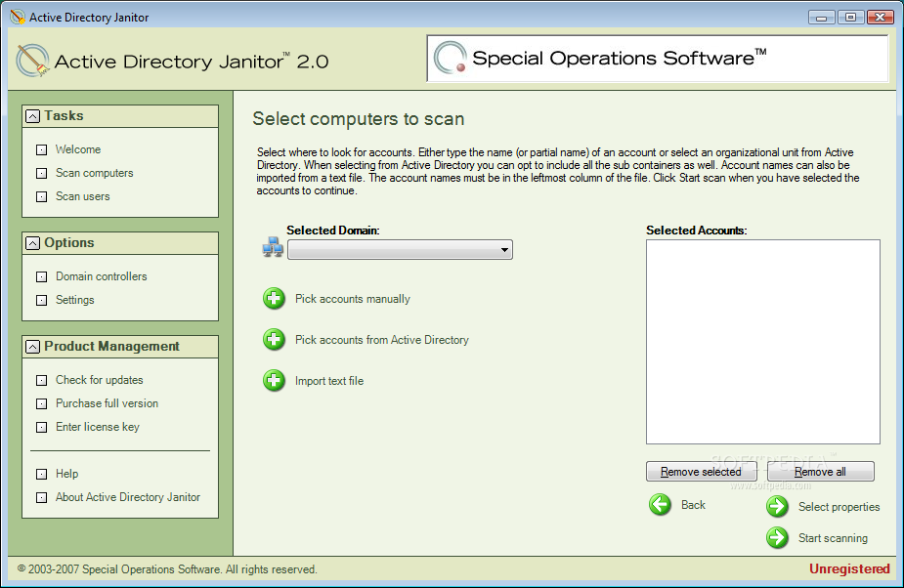
Task: Go to Scan users task
Action: (x=82, y=196)
